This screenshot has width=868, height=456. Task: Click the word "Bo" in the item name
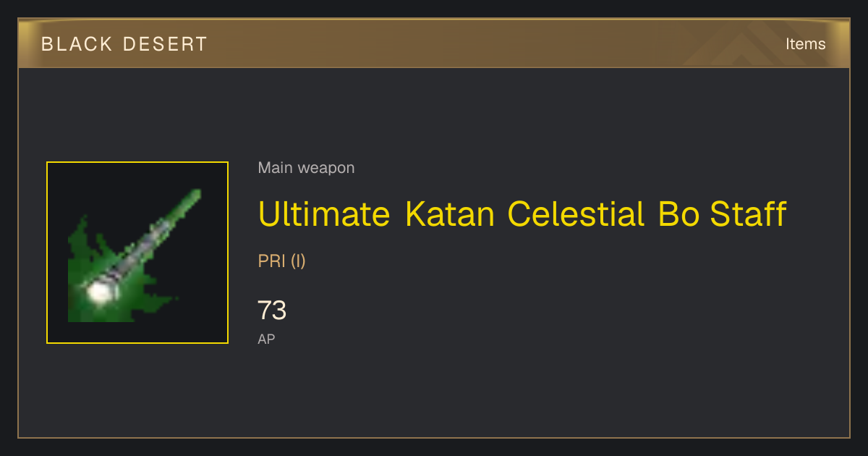coord(677,214)
